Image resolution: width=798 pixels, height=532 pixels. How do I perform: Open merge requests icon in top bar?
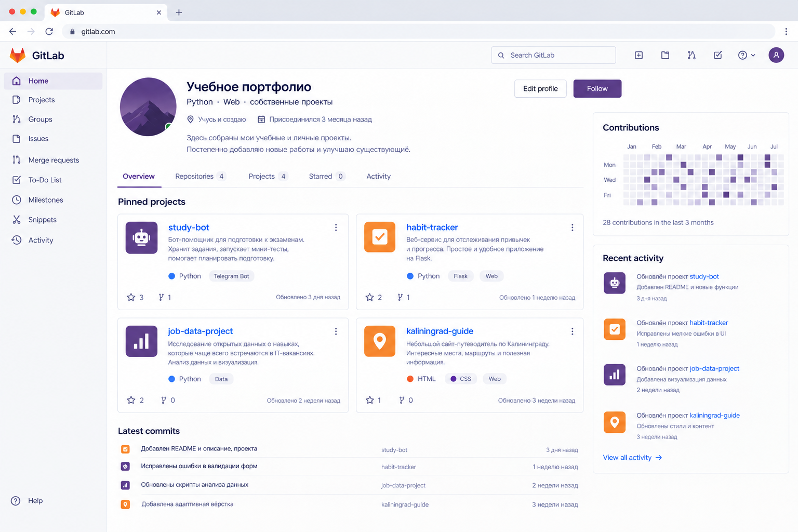point(691,55)
